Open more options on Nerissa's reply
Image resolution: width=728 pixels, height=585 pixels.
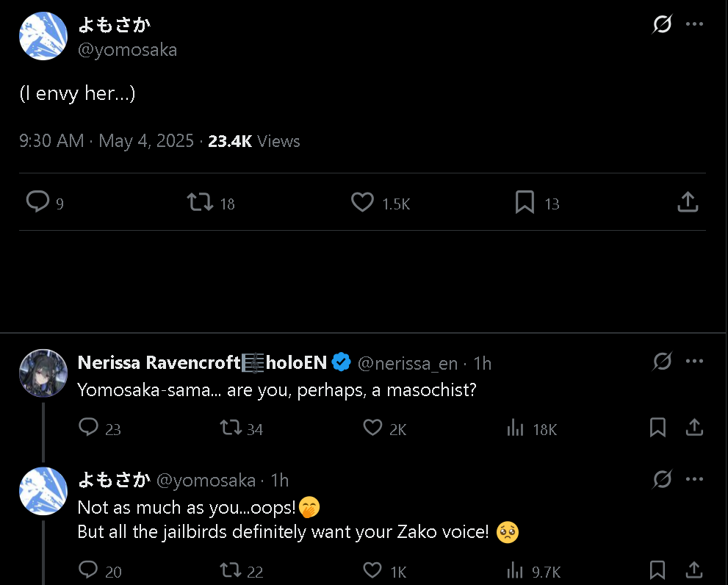[x=694, y=362]
